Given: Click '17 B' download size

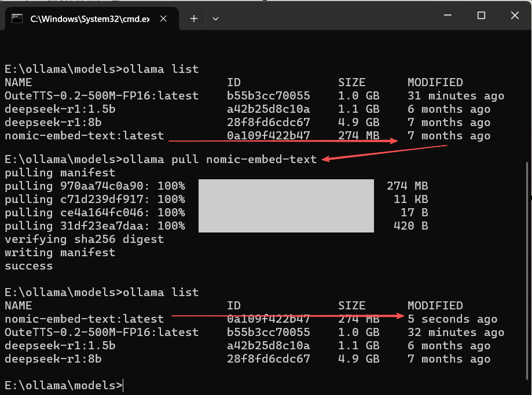Looking at the screenshot, I should point(414,213).
